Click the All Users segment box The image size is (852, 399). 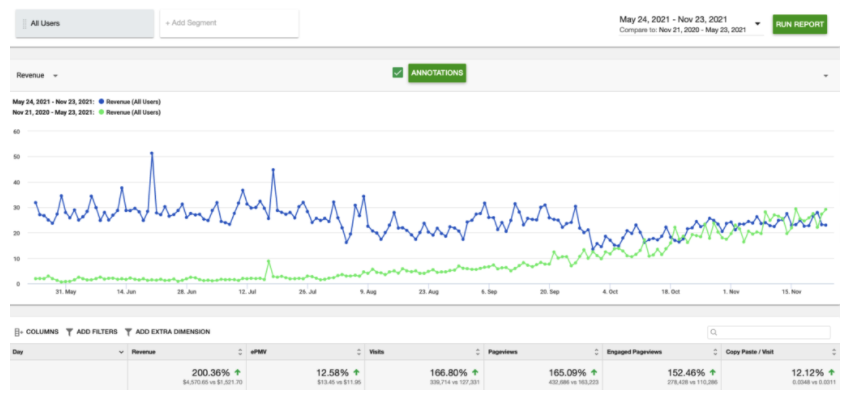coord(85,24)
